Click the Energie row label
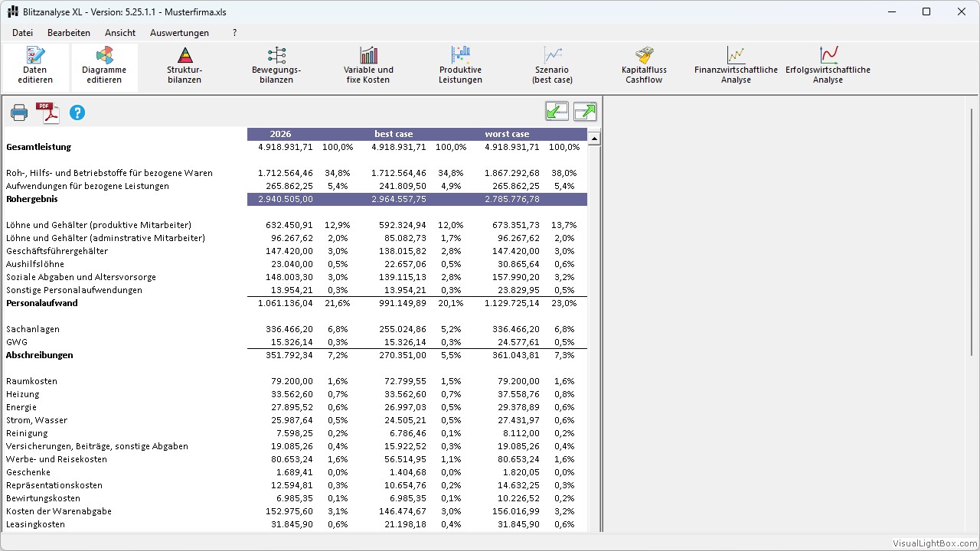This screenshot has height=551, width=980. click(21, 407)
